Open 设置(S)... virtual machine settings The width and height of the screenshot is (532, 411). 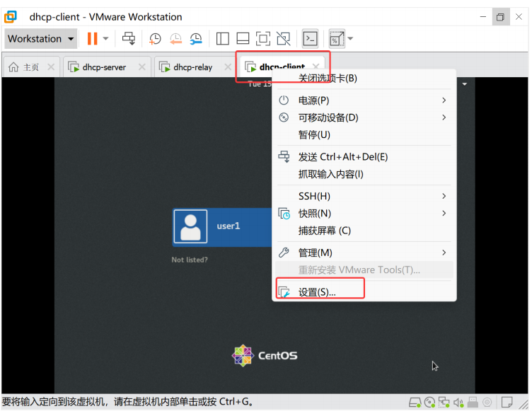[364, 292]
